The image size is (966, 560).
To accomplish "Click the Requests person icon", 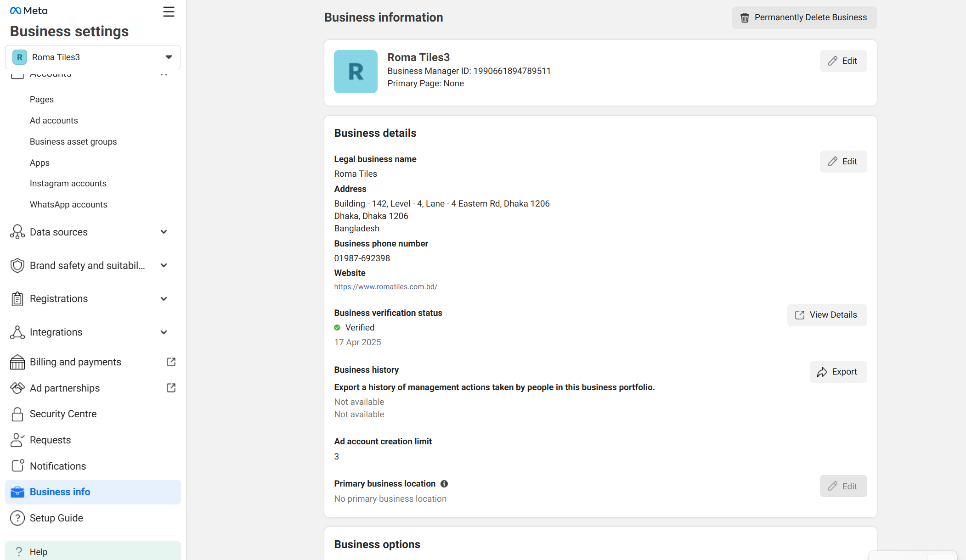I will [17, 440].
